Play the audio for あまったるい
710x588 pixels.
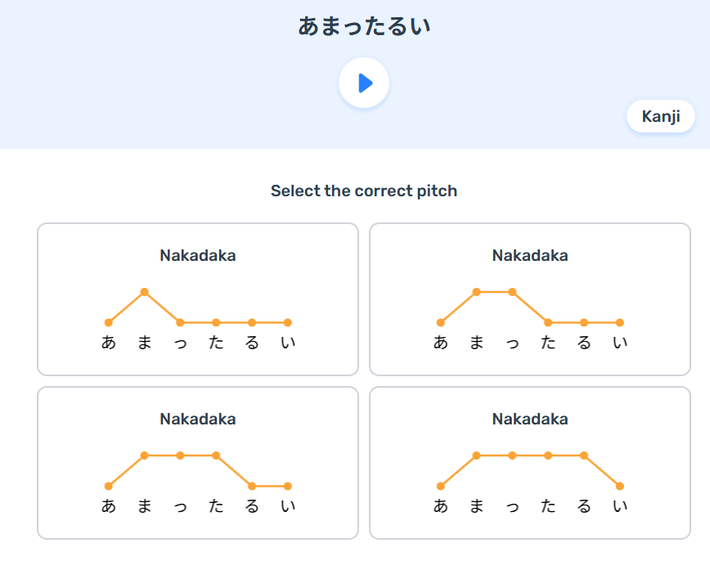coord(364,83)
